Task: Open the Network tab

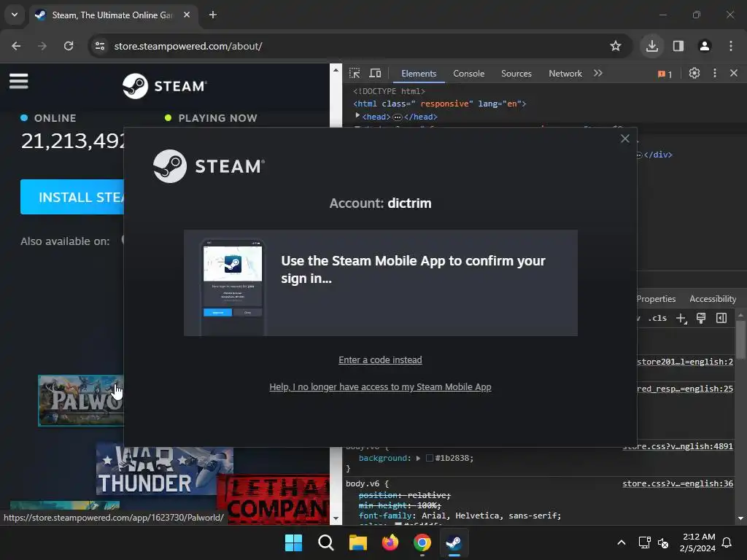Action: [x=565, y=74]
